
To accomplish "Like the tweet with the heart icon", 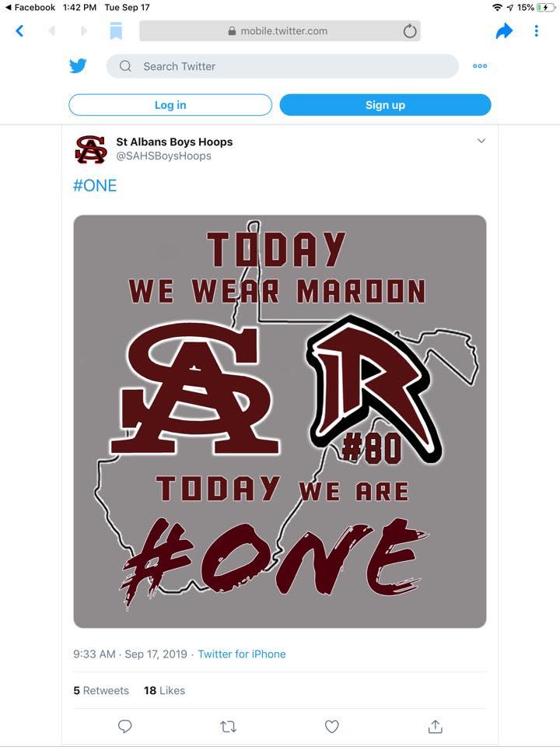I will click(x=331, y=726).
